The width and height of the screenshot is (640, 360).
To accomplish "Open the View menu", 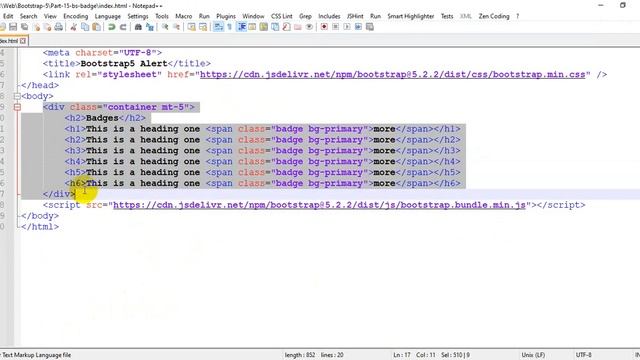I will click(50, 16).
